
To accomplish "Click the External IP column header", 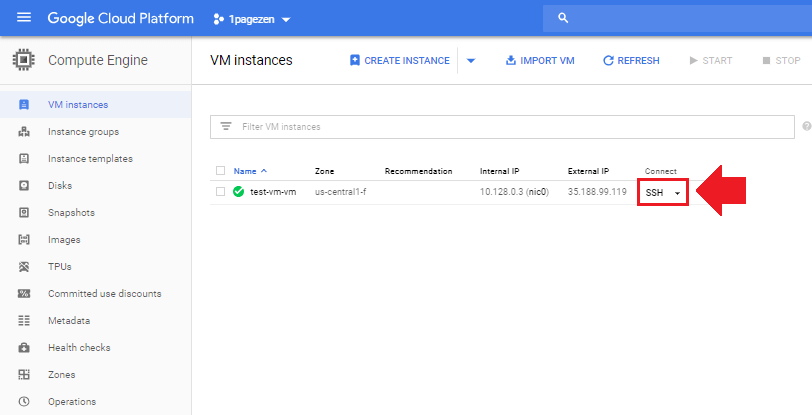I will pos(588,171).
